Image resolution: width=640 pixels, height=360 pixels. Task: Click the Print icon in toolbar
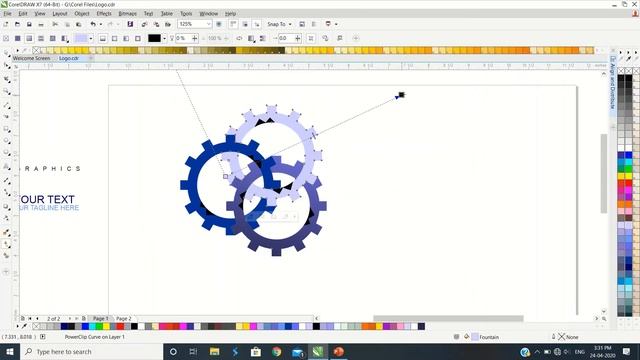click(x=41, y=24)
